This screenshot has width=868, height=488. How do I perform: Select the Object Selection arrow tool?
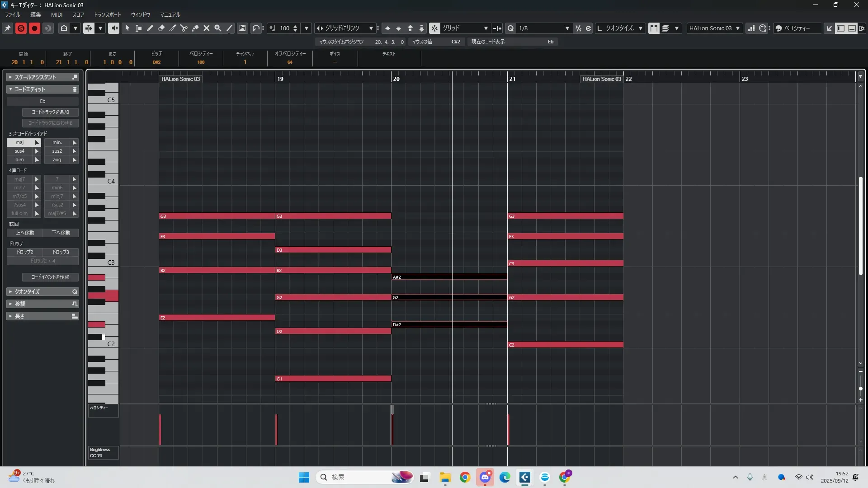coord(127,28)
